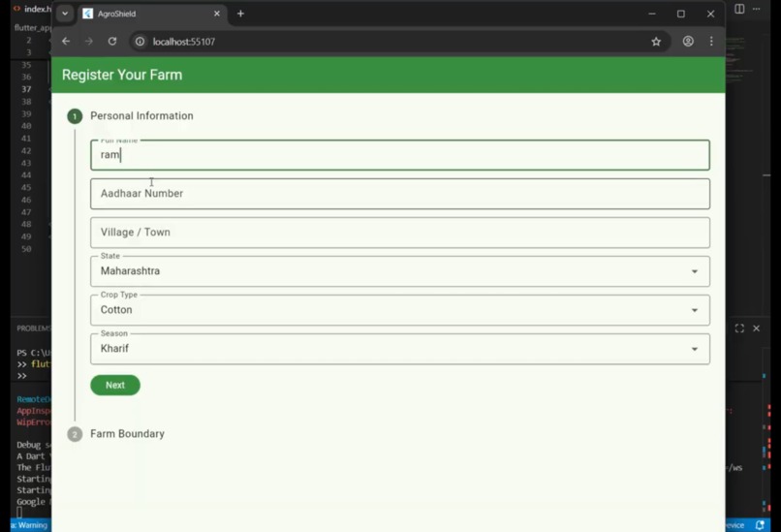Screen dimensions: 781x532
Task: Click the Register Your Farm title
Action: tap(122, 75)
